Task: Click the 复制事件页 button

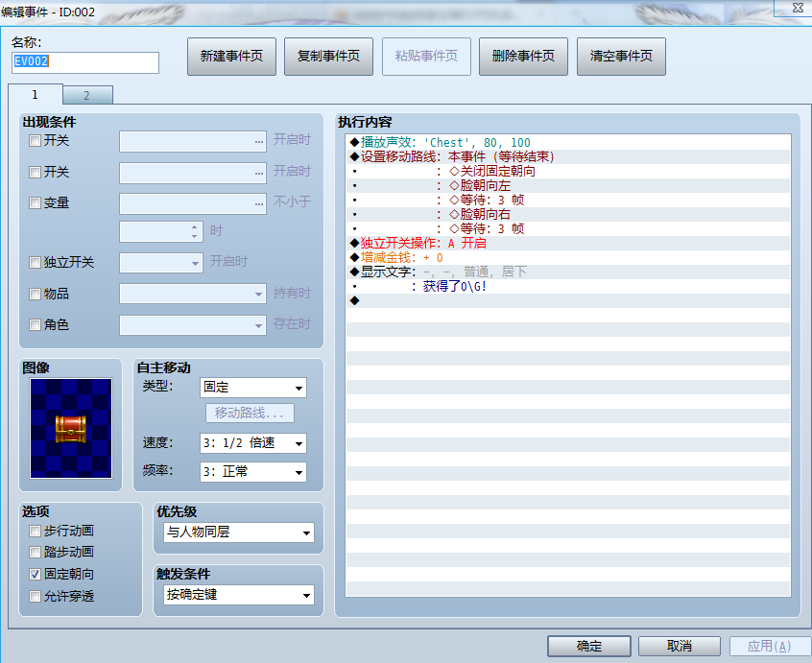Action: [x=328, y=57]
